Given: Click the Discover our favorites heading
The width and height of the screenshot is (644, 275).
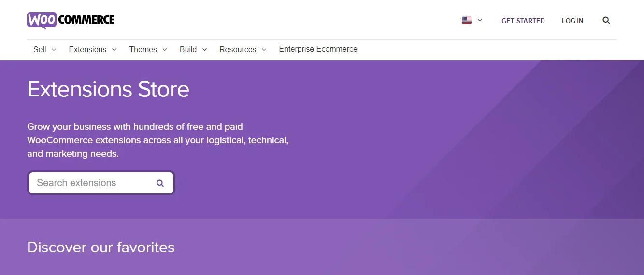Looking at the screenshot, I should click(x=101, y=247).
